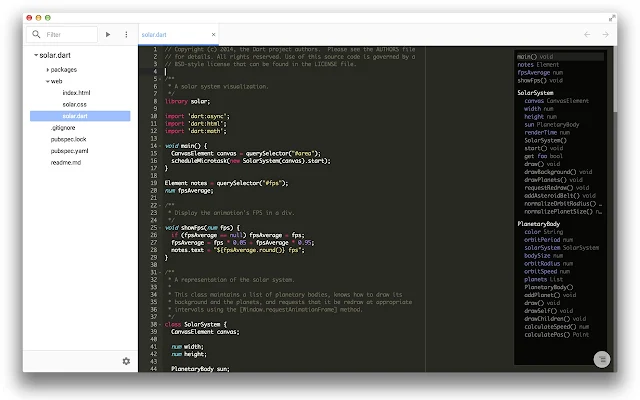The image size is (640, 400).
Task: Navigate back with left arrow
Action: [587, 35]
